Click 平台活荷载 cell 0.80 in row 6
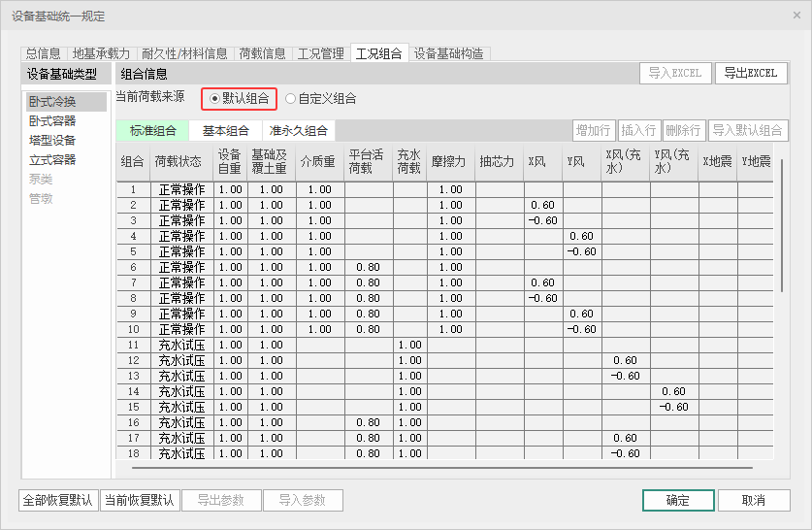Screen dimensions: 812x530 [369, 267]
